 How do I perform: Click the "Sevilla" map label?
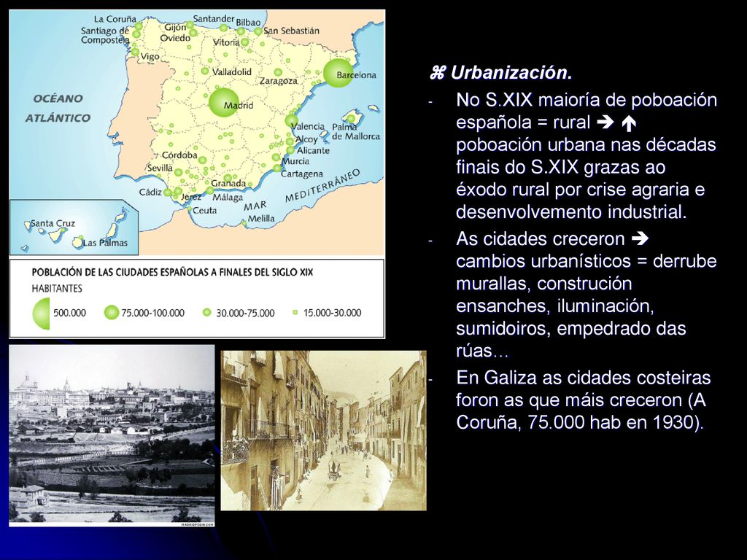click(x=160, y=168)
